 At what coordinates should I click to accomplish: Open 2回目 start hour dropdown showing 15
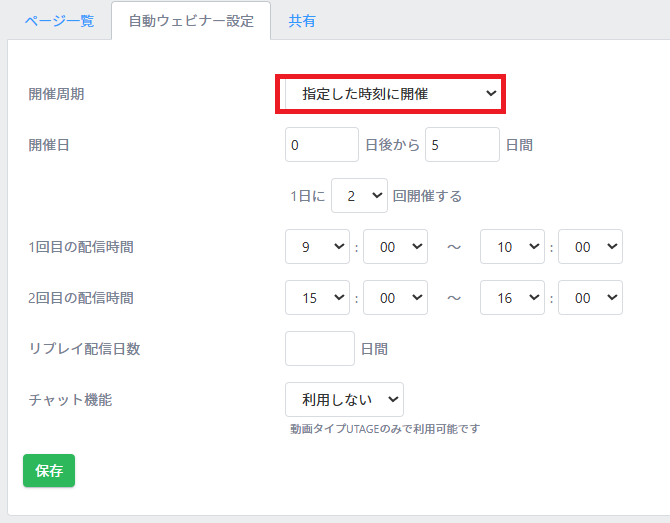(x=317, y=297)
